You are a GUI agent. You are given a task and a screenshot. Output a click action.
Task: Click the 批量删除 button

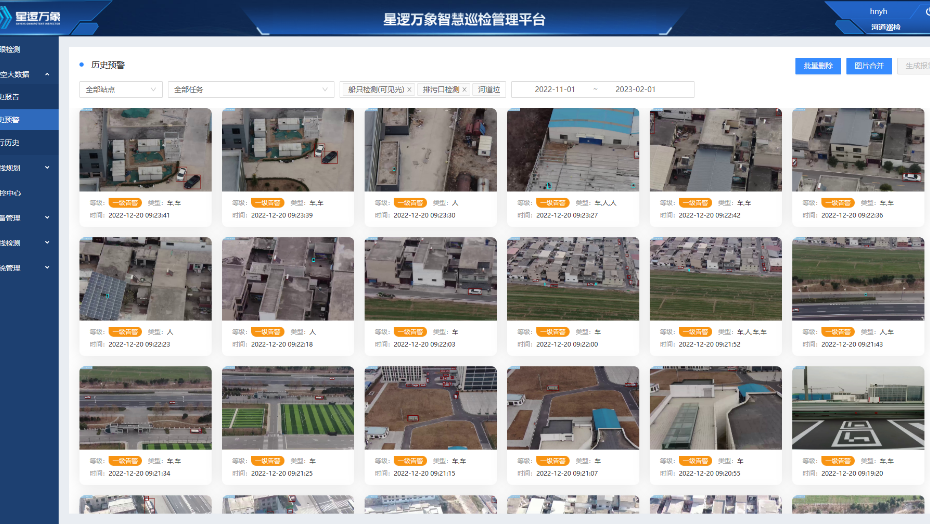(x=817, y=66)
